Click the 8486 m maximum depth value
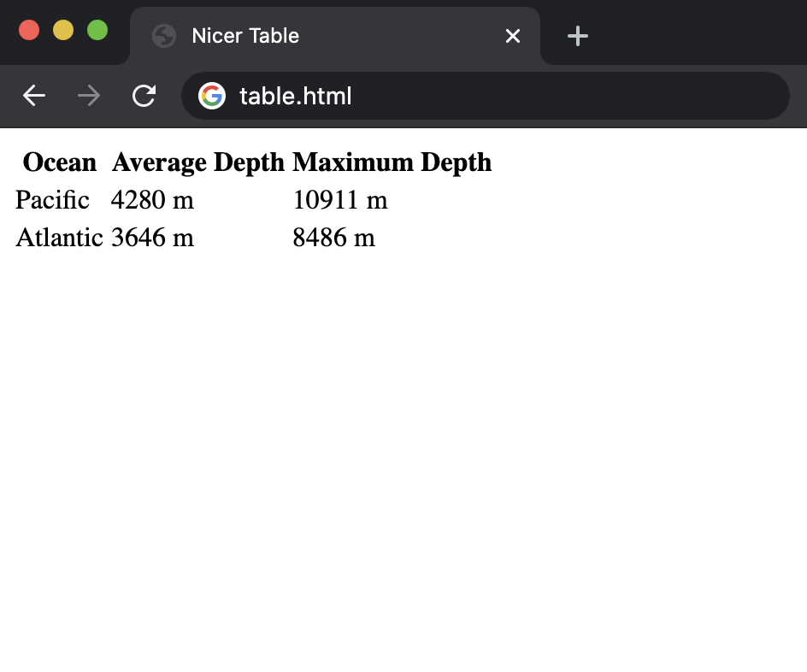 tap(333, 238)
